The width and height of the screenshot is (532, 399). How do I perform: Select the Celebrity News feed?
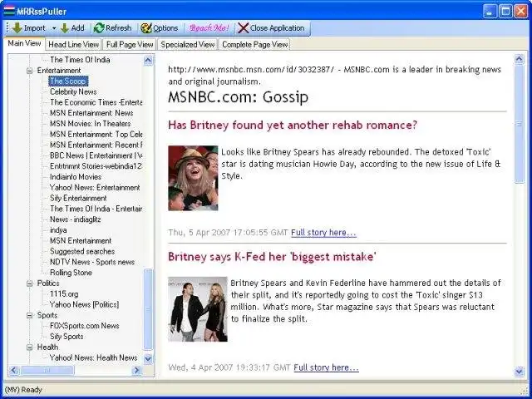73,91
